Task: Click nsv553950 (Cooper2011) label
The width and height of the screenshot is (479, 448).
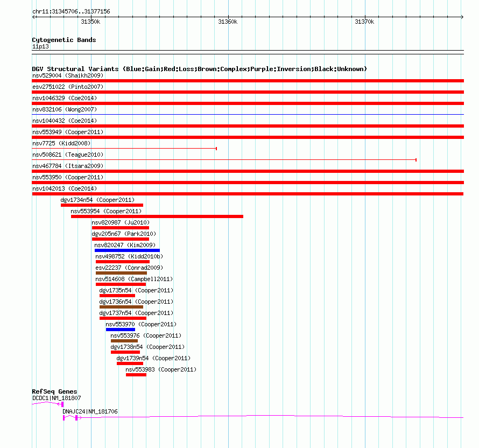Action: click(x=68, y=177)
